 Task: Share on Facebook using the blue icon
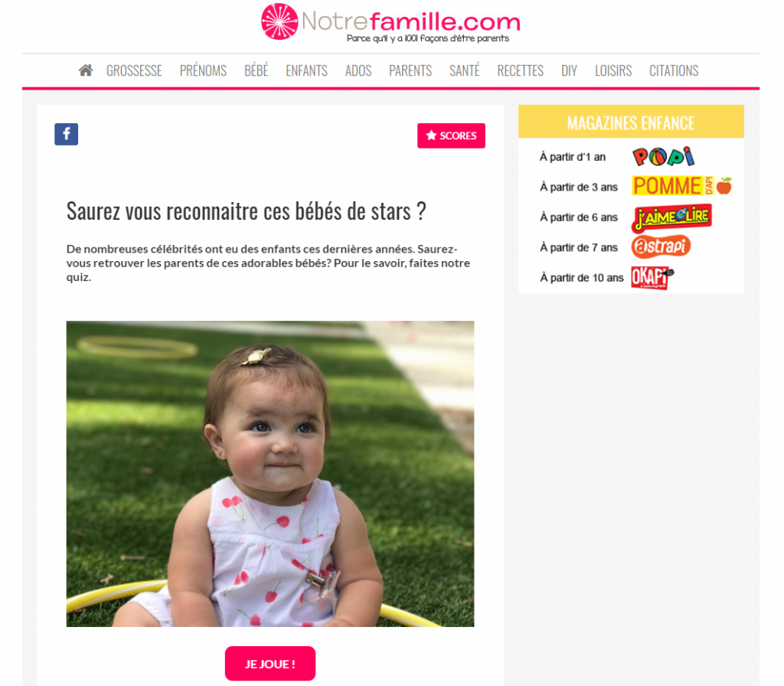pyautogui.click(x=66, y=134)
